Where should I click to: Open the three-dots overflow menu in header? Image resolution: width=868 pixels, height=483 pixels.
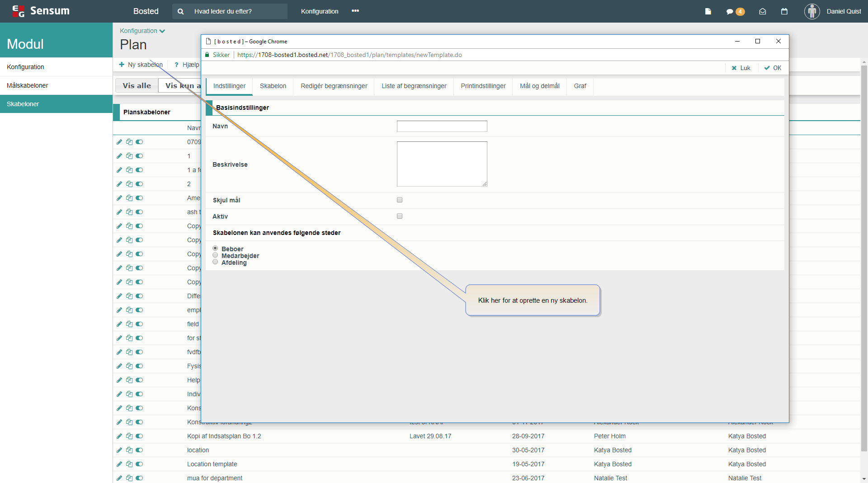click(355, 11)
